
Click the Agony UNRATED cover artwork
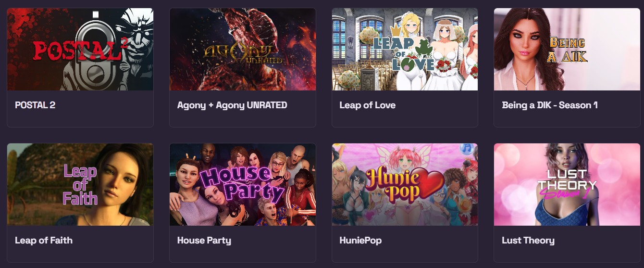click(243, 49)
